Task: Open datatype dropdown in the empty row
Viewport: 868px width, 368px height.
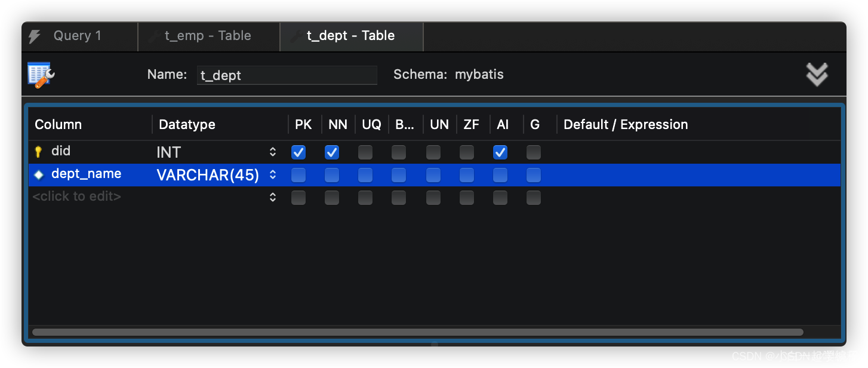Action: click(x=273, y=197)
